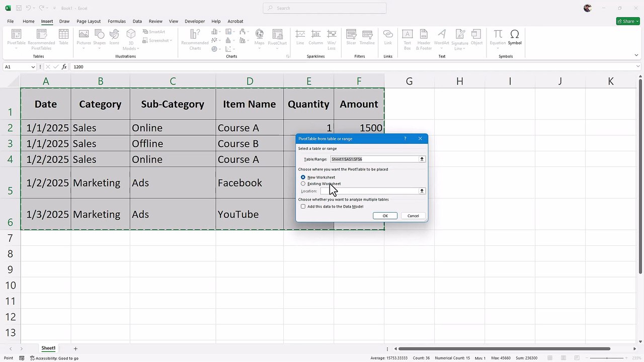Viewport: 644px width, 362px height.
Task: Click OK in PivotTable dialog
Action: coord(385,216)
